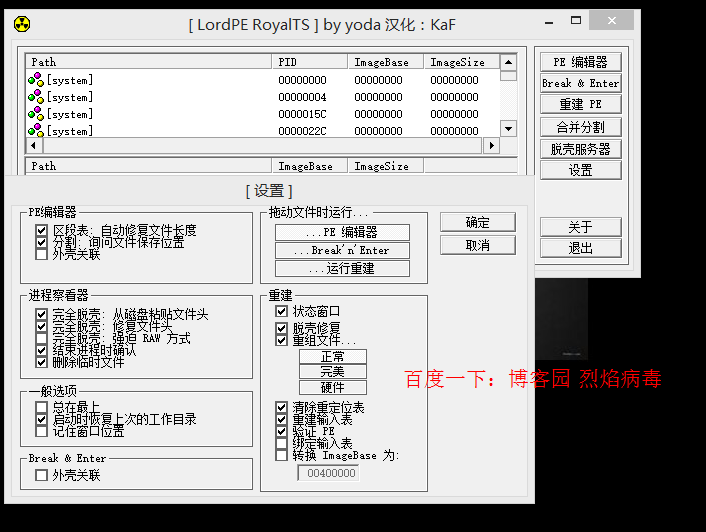Select 硬件 realign mode
The width and height of the screenshot is (706, 532).
tap(333, 387)
